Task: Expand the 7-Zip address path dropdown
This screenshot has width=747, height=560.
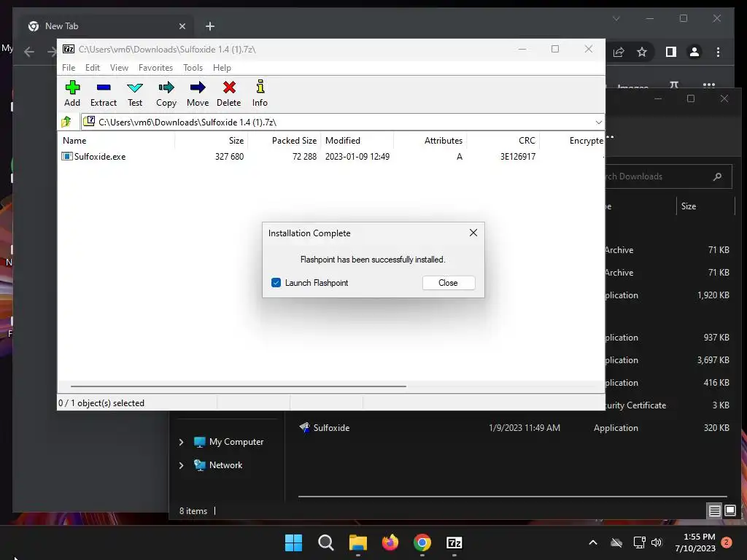Action: [598, 122]
